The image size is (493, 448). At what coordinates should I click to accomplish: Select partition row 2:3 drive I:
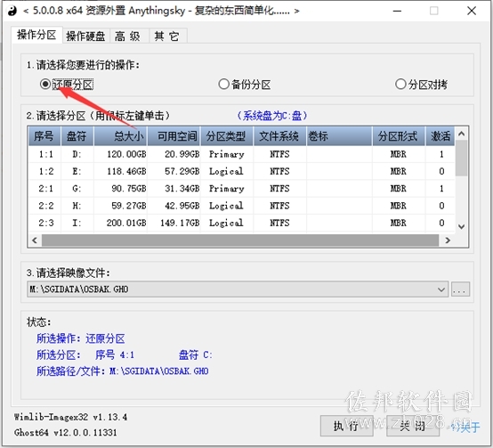tap(241, 223)
